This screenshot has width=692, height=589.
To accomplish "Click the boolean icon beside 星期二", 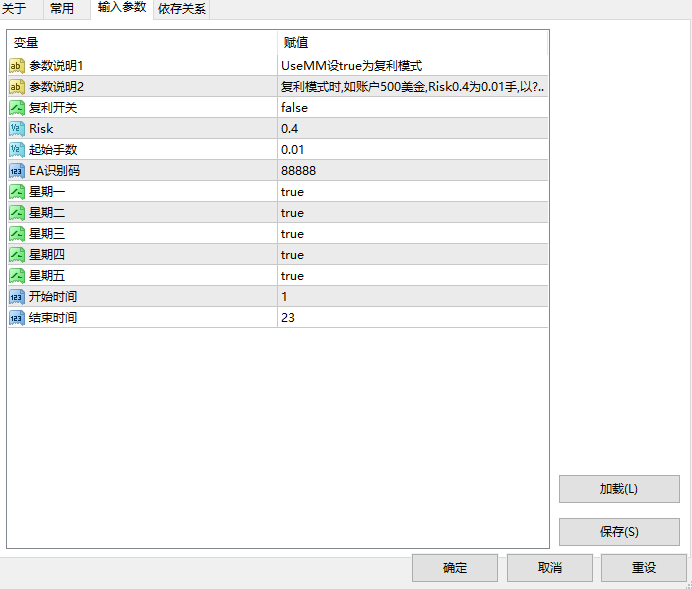I will [17, 213].
